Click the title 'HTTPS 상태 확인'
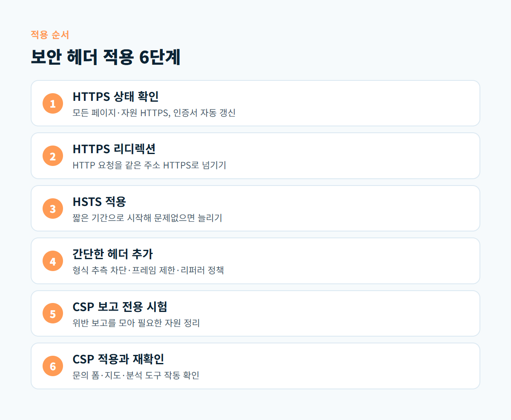Screen dimensions: 511x420 pyautogui.click(x=116, y=97)
